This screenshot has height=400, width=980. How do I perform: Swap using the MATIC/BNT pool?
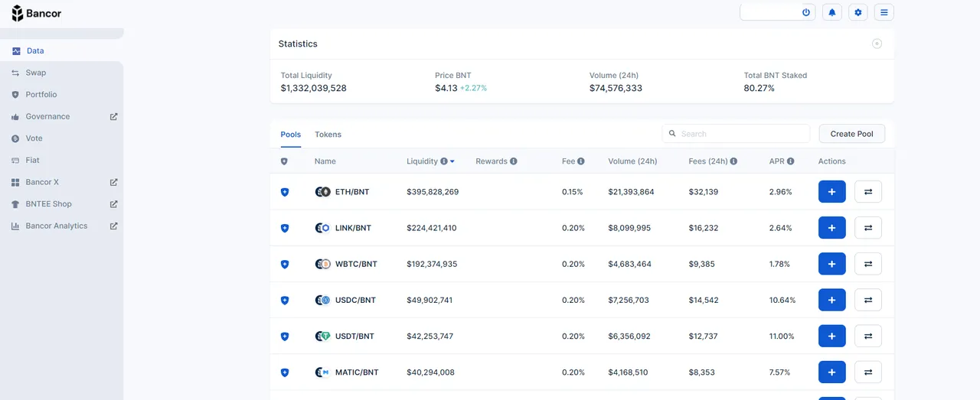(868, 372)
